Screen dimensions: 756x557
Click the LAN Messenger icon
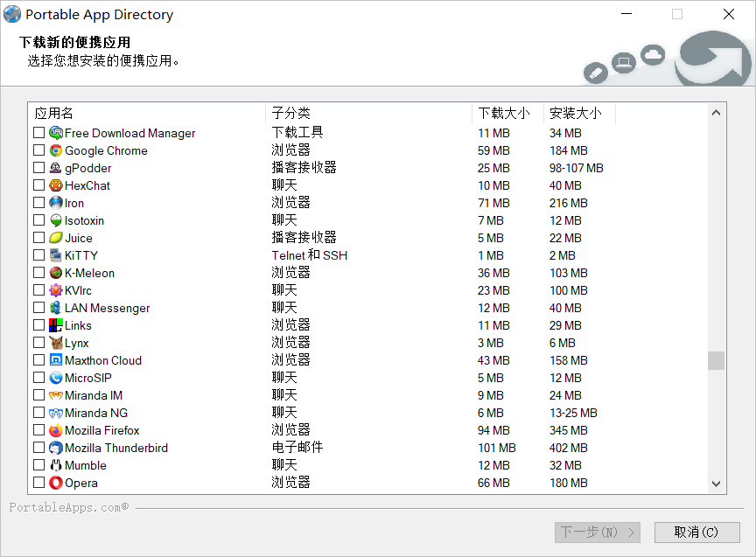(x=56, y=308)
